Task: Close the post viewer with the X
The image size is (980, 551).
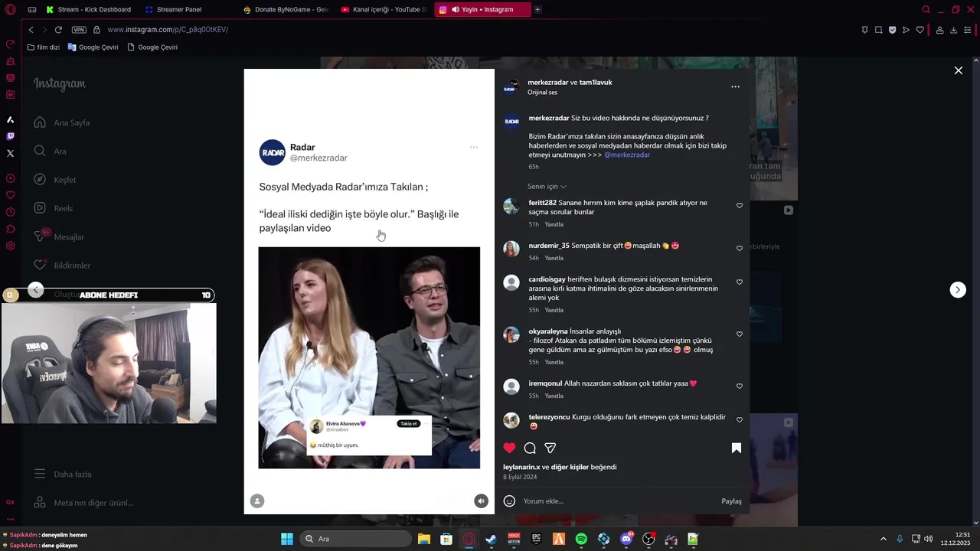Action: pos(959,70)
